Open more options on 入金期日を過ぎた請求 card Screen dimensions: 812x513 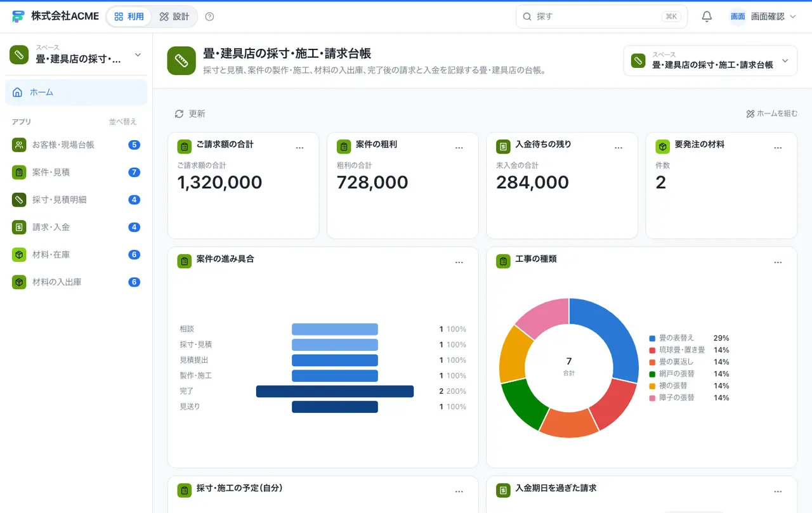click(778, 491)
